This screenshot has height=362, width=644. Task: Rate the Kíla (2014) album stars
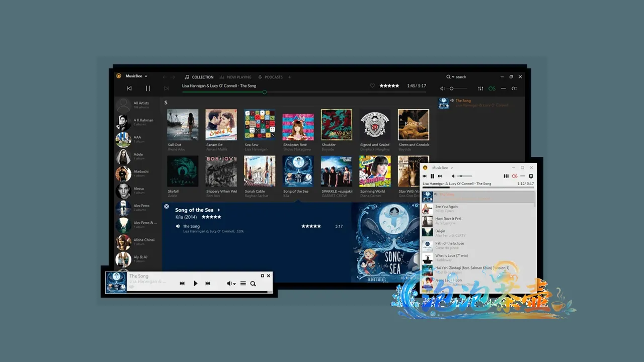211,217
